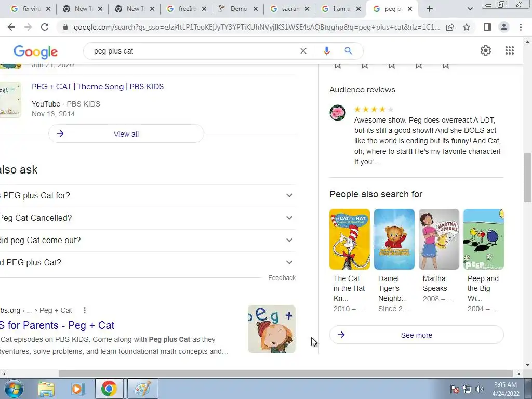Open the Chrome profile avatar
The width and height of the screenshot is (532, 399).
pos(504,27)
